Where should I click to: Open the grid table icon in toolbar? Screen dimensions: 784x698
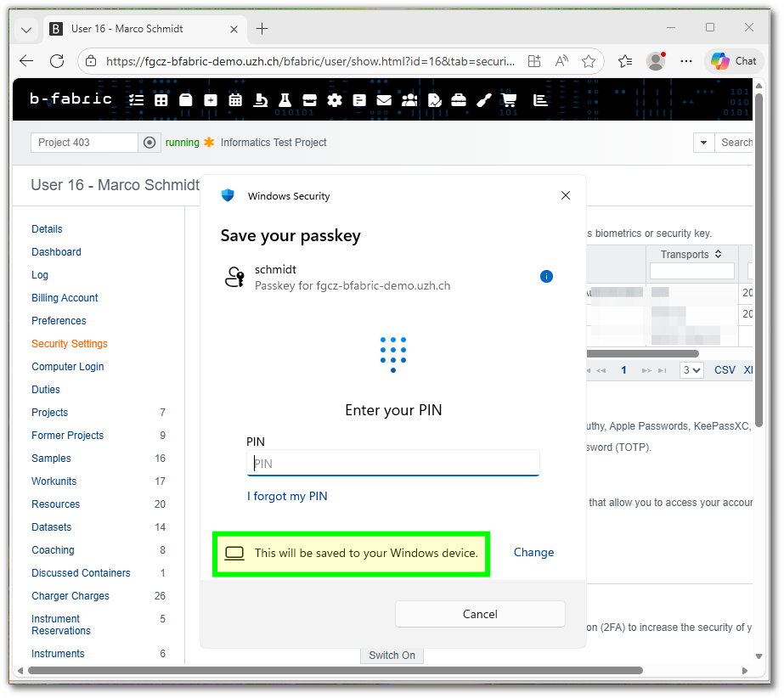161,100
